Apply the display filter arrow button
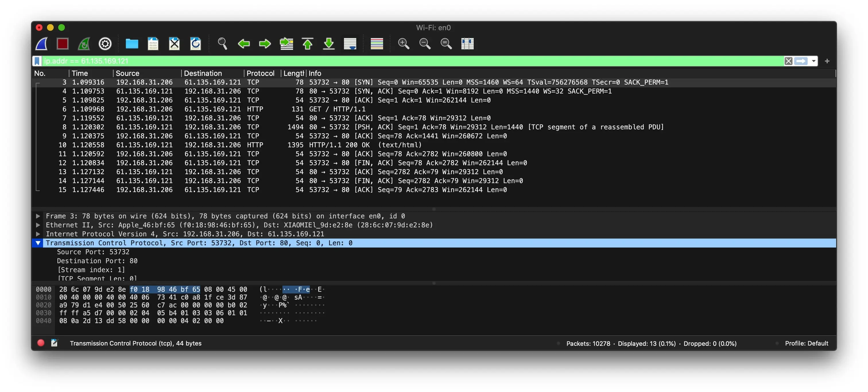The height and width of the screenshot is (392, 868). 801,61
